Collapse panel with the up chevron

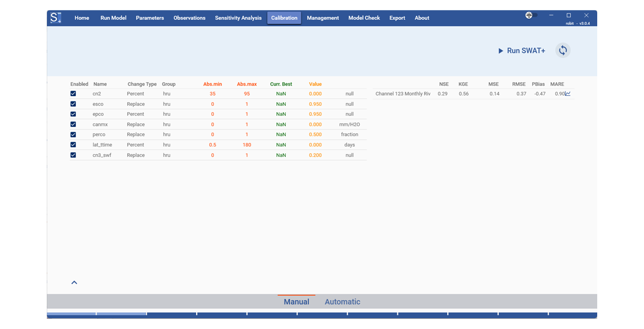coord(74,283)
